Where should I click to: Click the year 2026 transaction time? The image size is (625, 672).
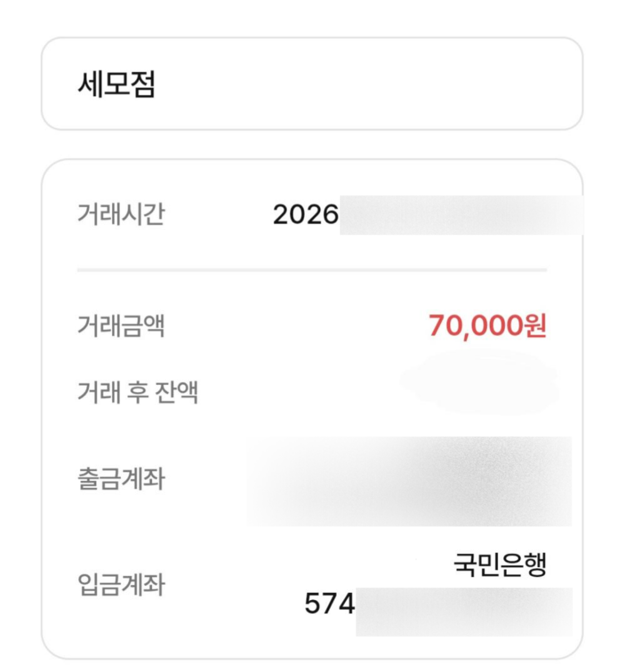pyautogui.click(x=306, y=215)
